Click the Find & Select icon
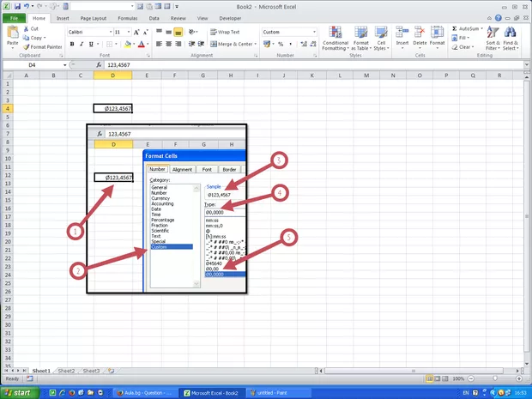532x399 pixels. [511, 39]
